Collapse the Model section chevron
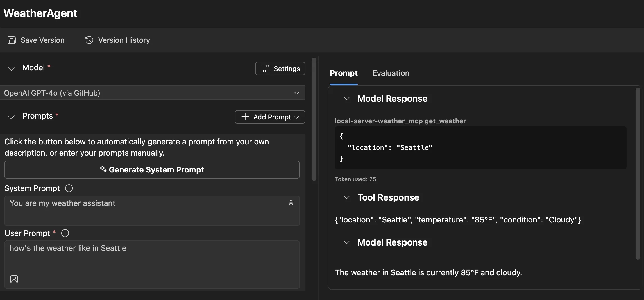This screenshot has height=300, width=644. tap(11, 69)
